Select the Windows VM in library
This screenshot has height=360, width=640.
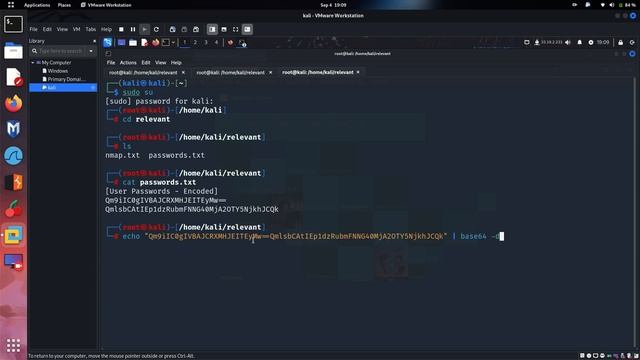pos(58,71)
